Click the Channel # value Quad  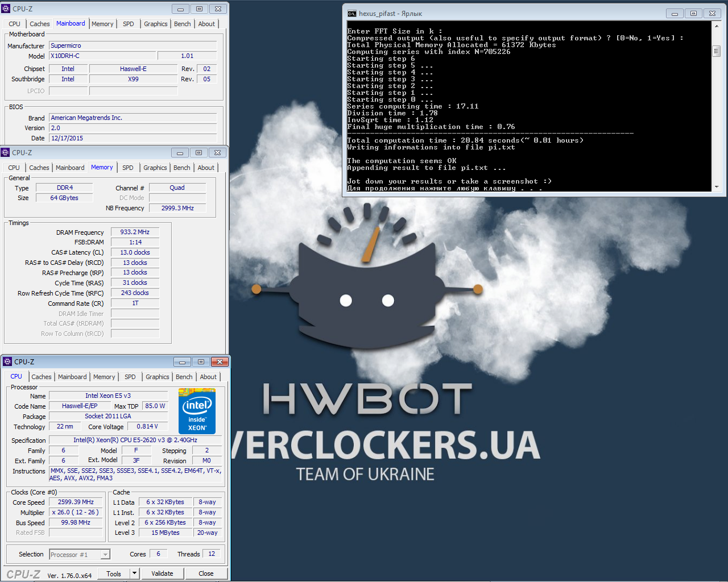[177, 188]
